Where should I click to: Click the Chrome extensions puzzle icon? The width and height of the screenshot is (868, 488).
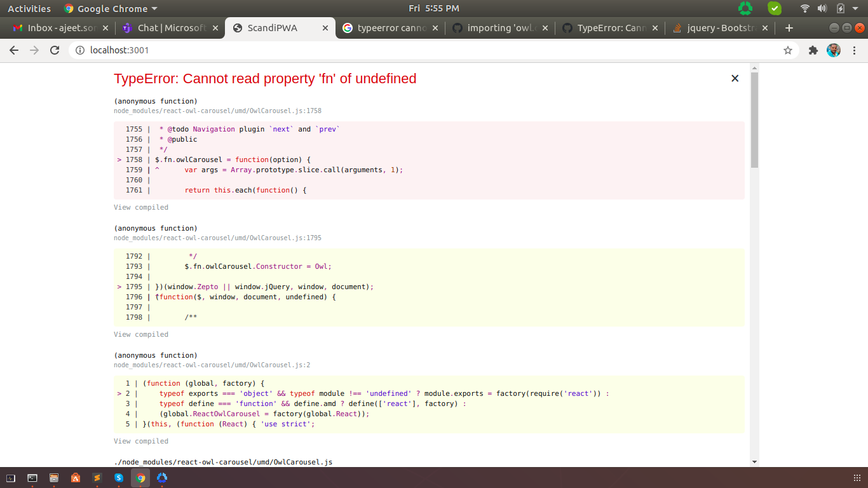pyautogui.click(x=813, y=50)
